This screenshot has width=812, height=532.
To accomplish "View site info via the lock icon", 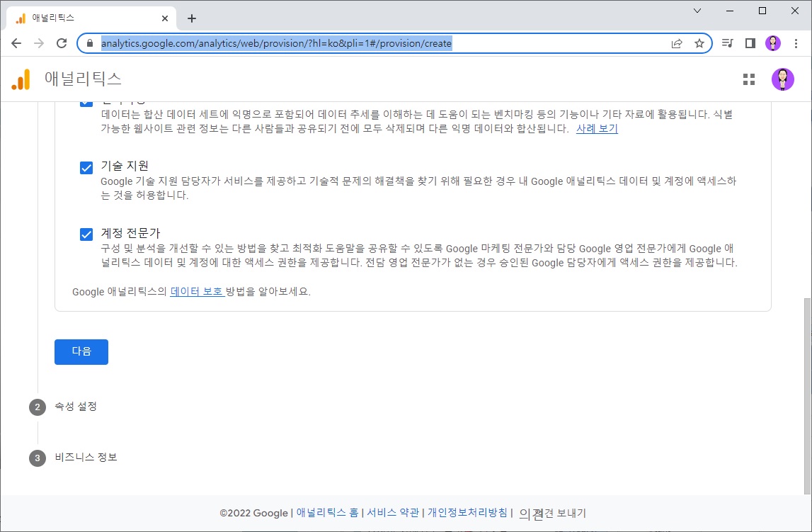I will coord(90,43).
